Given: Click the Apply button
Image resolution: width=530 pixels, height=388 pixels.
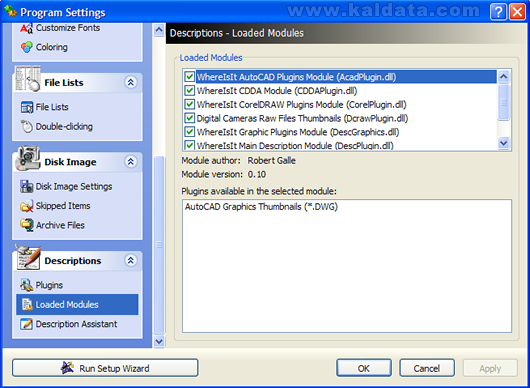Looking at the screenshot, I should (x=490, y=368).
